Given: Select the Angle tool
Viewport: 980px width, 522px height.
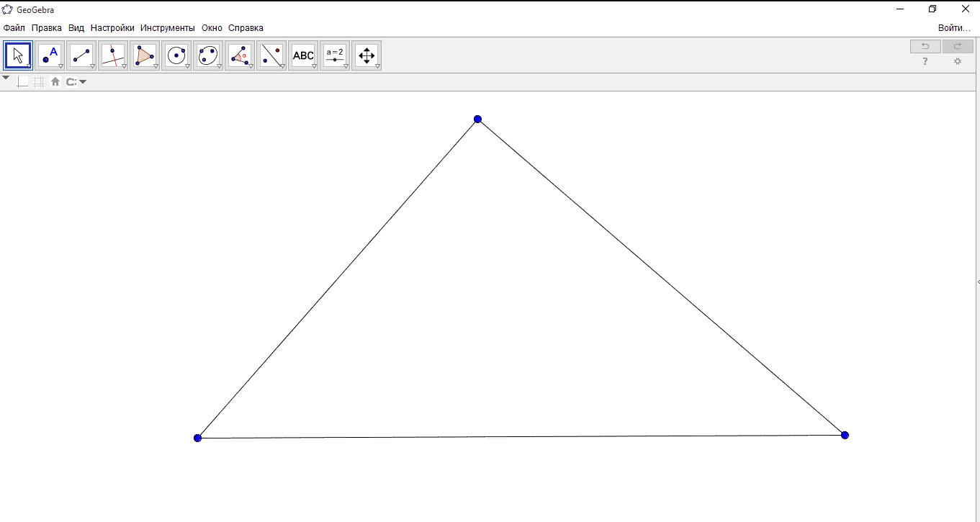Looking at the screenshot, I should [x=240, y=55].
